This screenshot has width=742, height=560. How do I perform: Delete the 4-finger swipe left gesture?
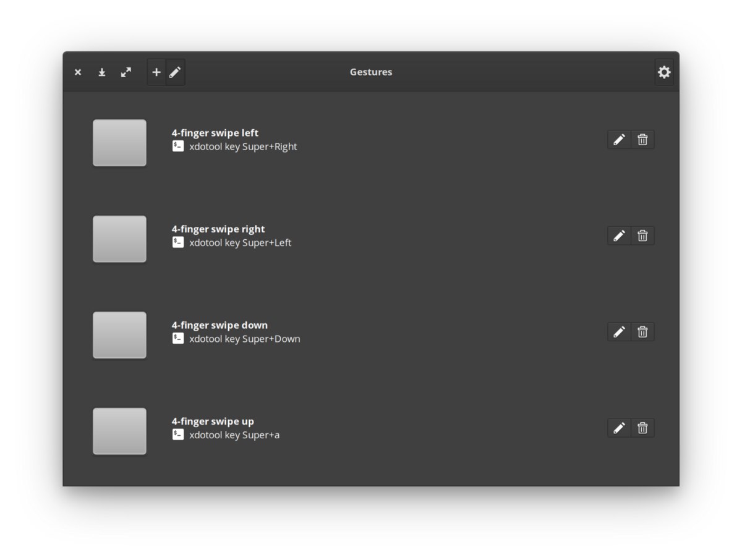point(642,140)
